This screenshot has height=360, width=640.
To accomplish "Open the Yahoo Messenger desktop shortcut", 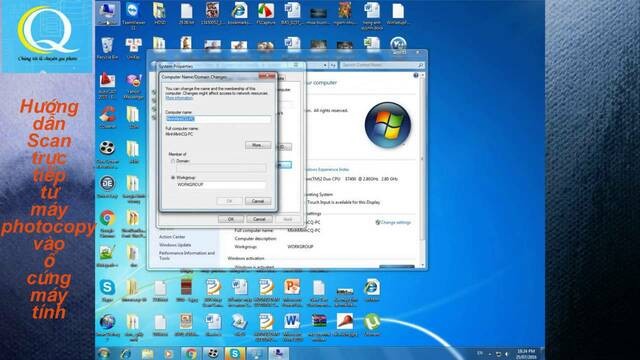I will [133, 87].
